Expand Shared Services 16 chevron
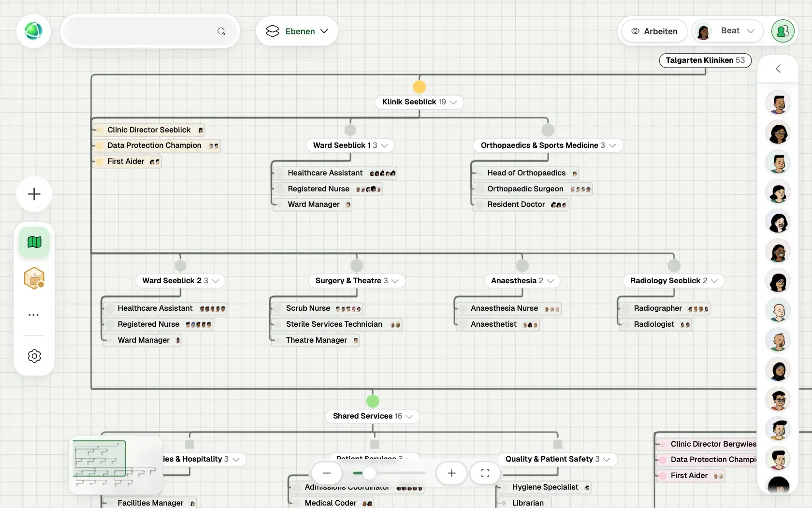 coord(409,416)
